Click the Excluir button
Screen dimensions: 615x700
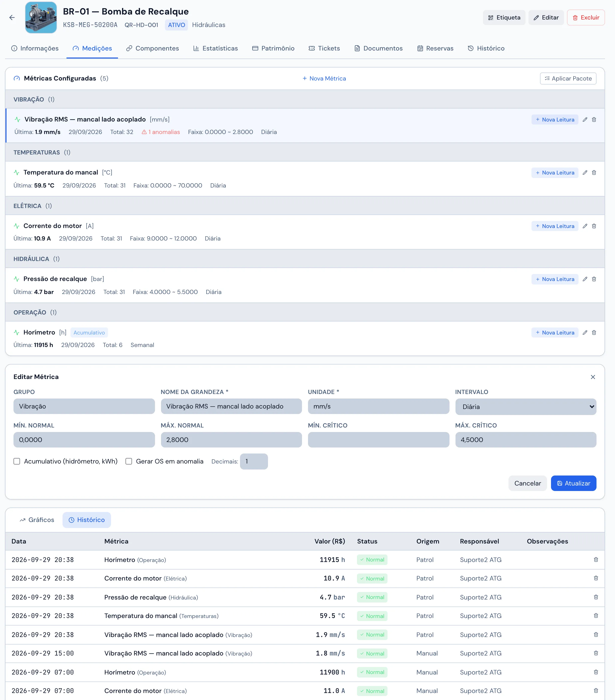[586, 17]
